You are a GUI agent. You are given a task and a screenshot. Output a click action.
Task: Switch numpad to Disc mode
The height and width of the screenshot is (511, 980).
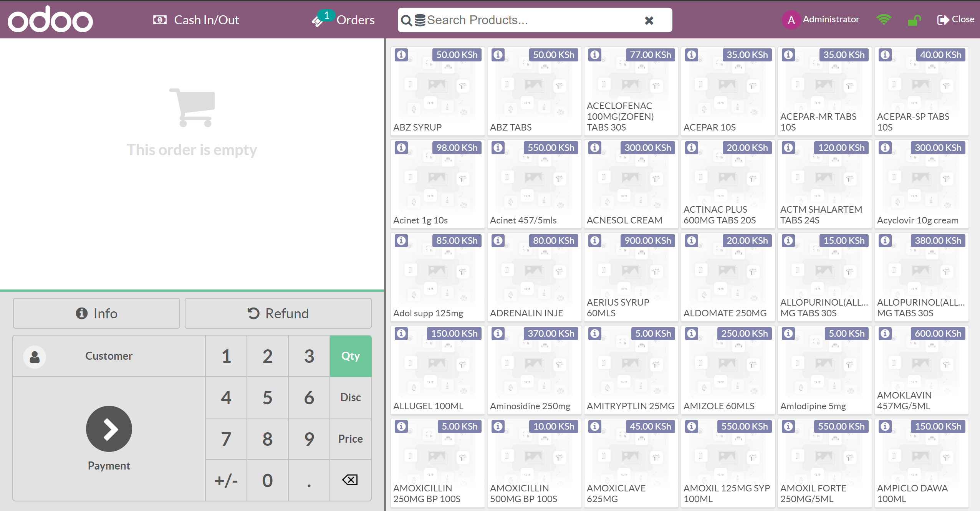pos(350,397)
